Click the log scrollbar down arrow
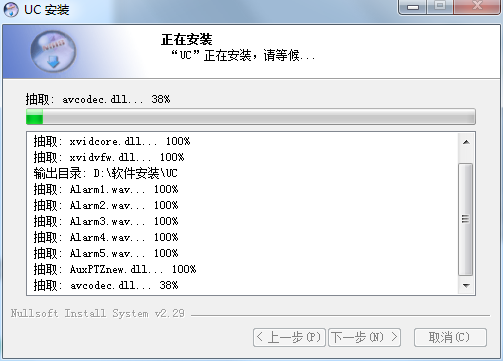Viewport: 503px width, 361px height. pyautogui.click(x=466, y=285)
